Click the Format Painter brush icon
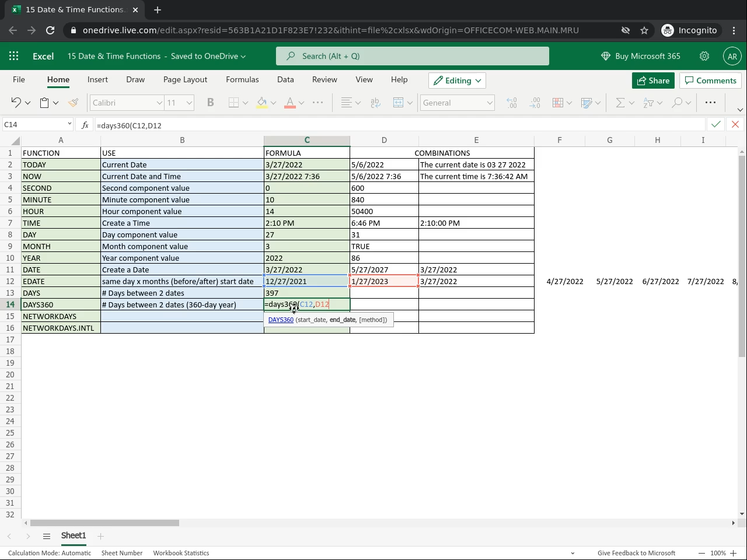The image size is (747, 560). tap(73, 103)
